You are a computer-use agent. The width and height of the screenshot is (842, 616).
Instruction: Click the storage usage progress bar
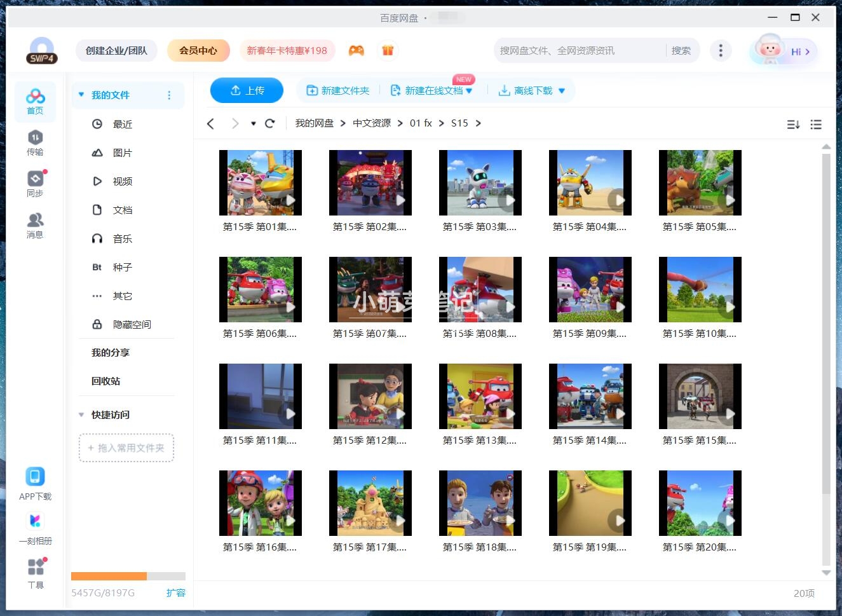pyautogui.click(x=127, y=576)
